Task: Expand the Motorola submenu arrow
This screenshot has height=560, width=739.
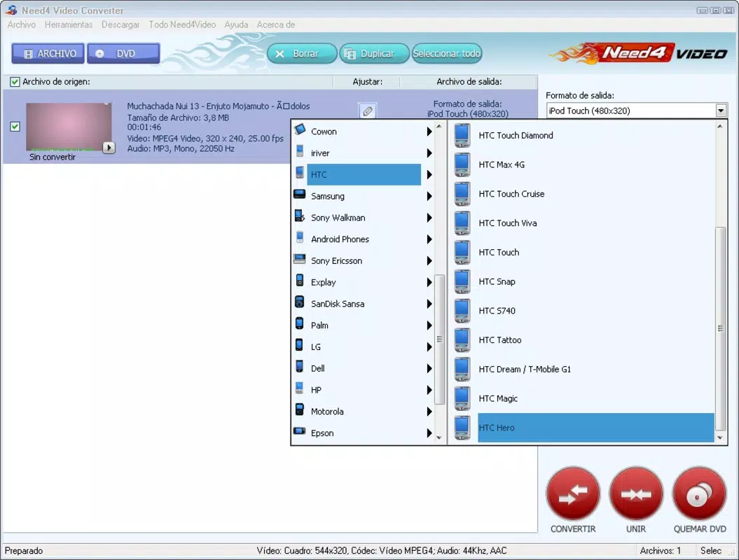Action: point(429,411)
